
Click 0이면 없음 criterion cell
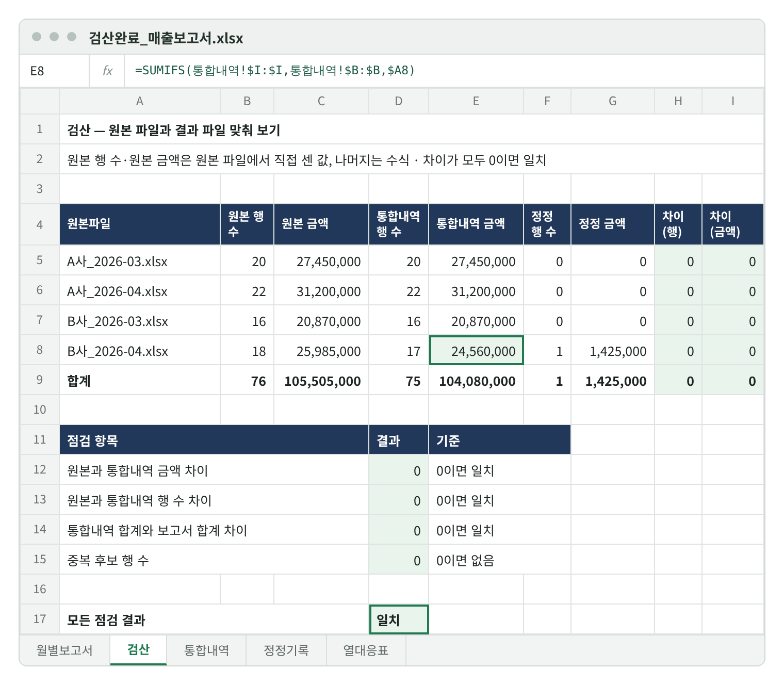tap(500, 560)
